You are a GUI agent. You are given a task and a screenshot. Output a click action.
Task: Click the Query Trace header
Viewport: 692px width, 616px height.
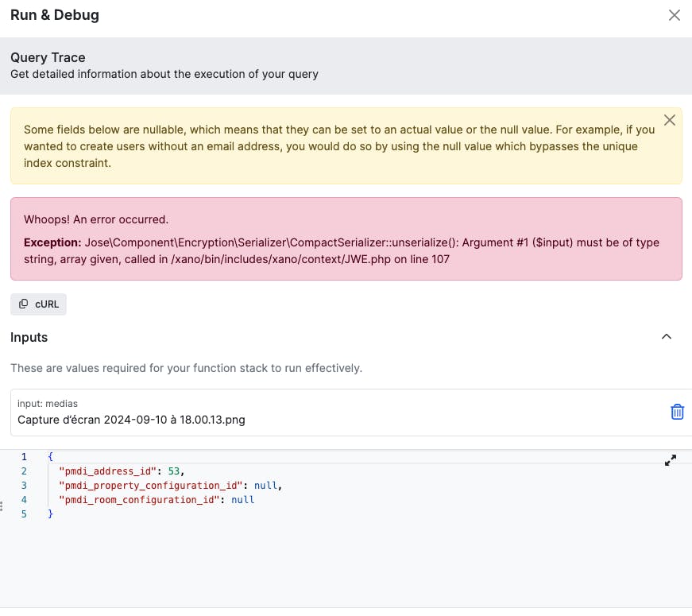point(48,58)
